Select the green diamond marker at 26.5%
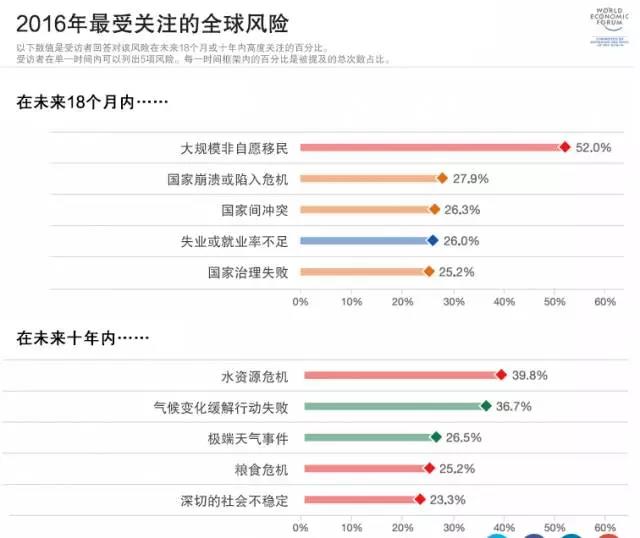This screenshot has height=538, width=640. coord(436,437)
